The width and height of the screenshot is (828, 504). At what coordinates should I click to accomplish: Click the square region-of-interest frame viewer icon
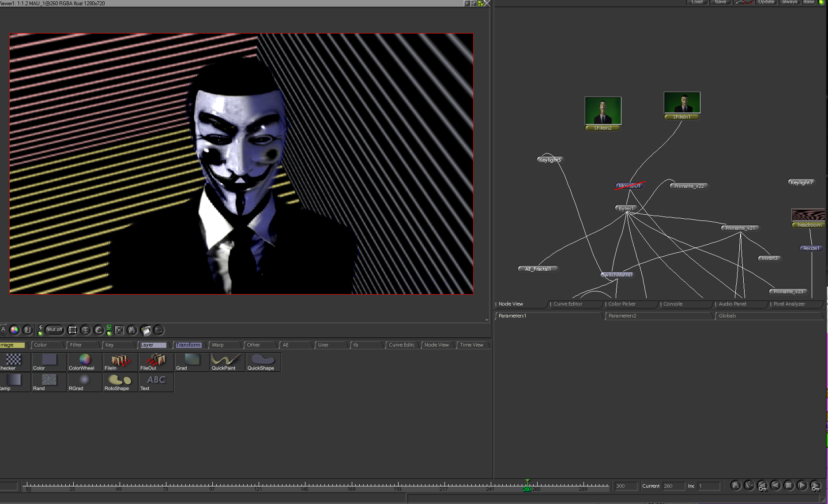[73, 330]
